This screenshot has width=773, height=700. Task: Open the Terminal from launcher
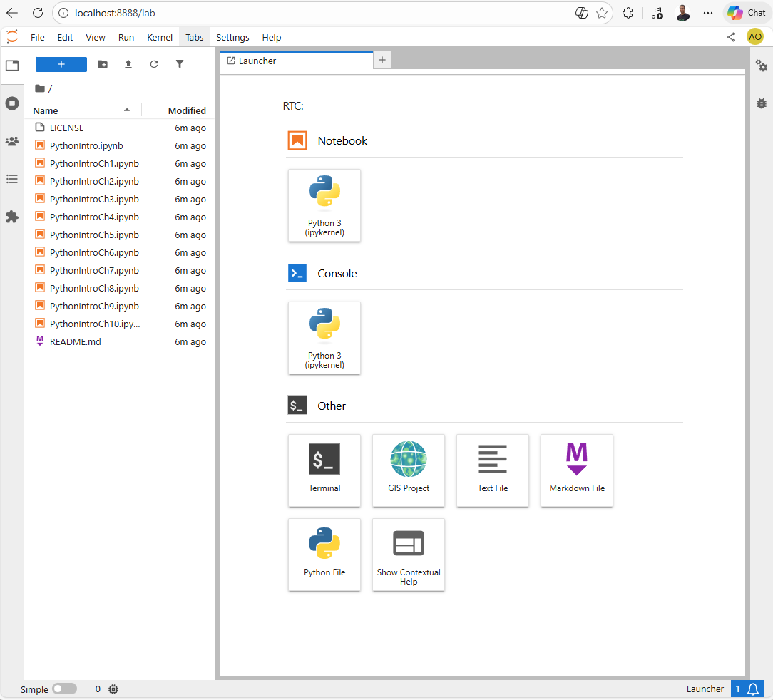(324, 470)
